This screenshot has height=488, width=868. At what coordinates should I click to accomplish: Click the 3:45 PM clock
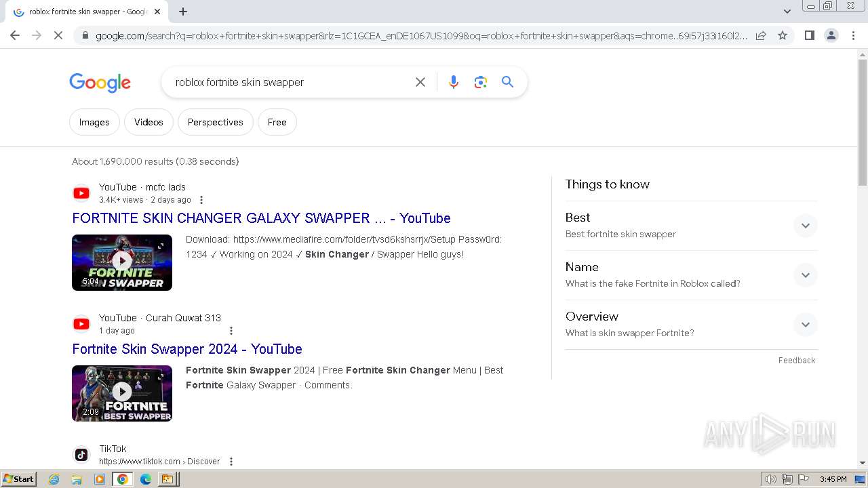pyautogui.click(x=833, y=479)
